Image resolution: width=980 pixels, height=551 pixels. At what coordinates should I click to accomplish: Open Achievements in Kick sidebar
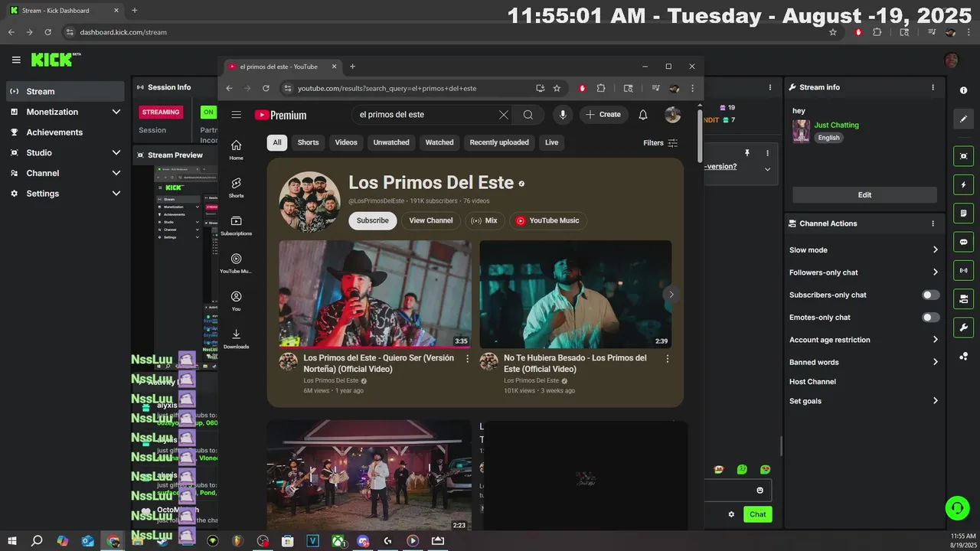pos(65,132)
